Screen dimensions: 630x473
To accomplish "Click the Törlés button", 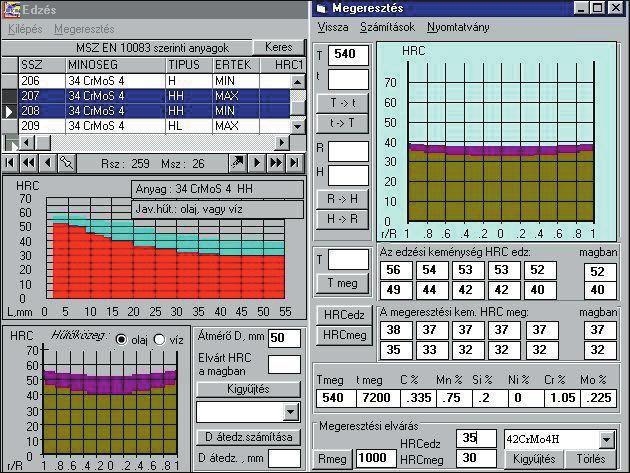I will tap(591, 459).
